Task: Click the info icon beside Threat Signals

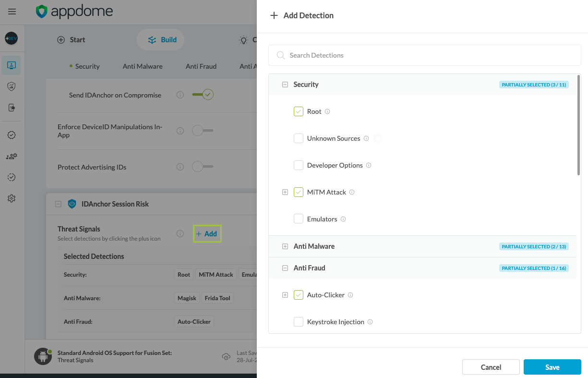Action: coord(180,234)
